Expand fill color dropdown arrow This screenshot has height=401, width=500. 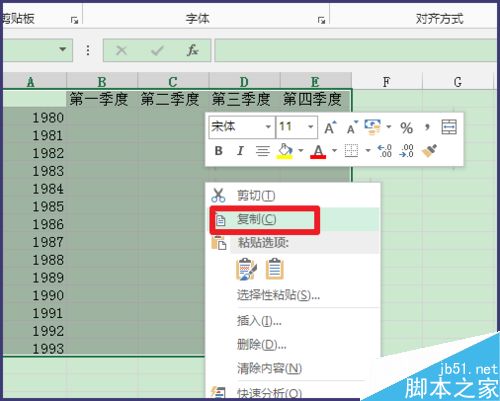(301, 151)
